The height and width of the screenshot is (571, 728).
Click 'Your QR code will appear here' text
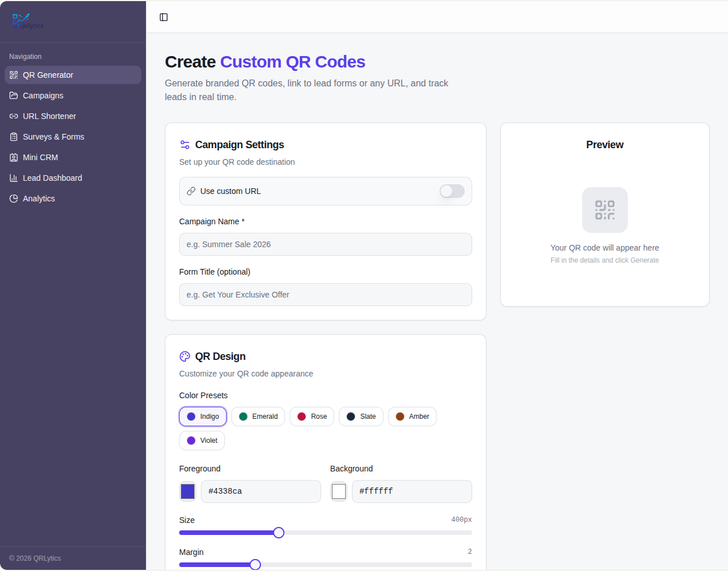click(605, 248)
